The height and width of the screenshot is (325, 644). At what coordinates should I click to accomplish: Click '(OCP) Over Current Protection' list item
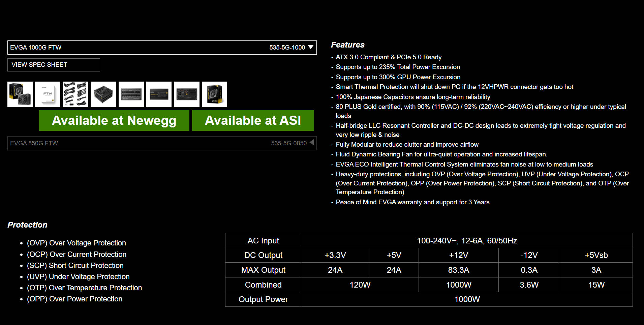click(x=77, y=255)
